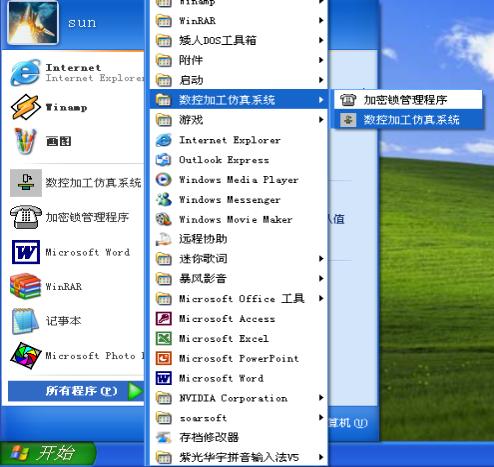Open Microsoft Access from programs list

coord(239,319)
